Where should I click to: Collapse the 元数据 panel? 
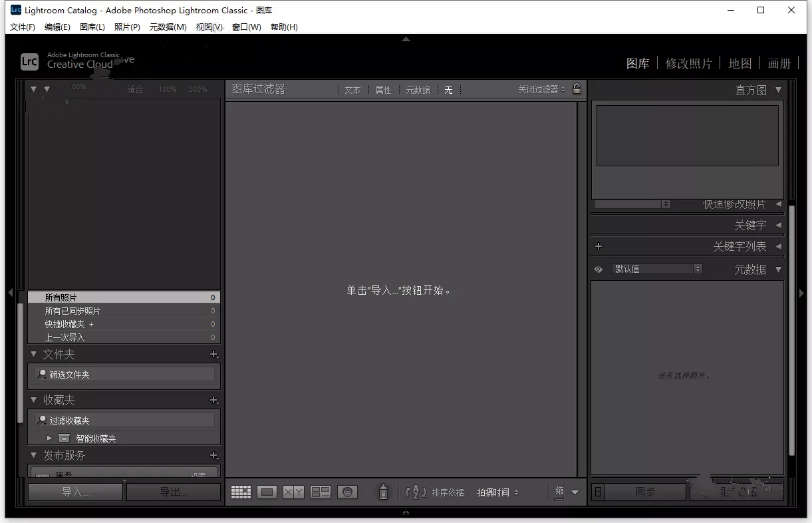tap(778, 269)
